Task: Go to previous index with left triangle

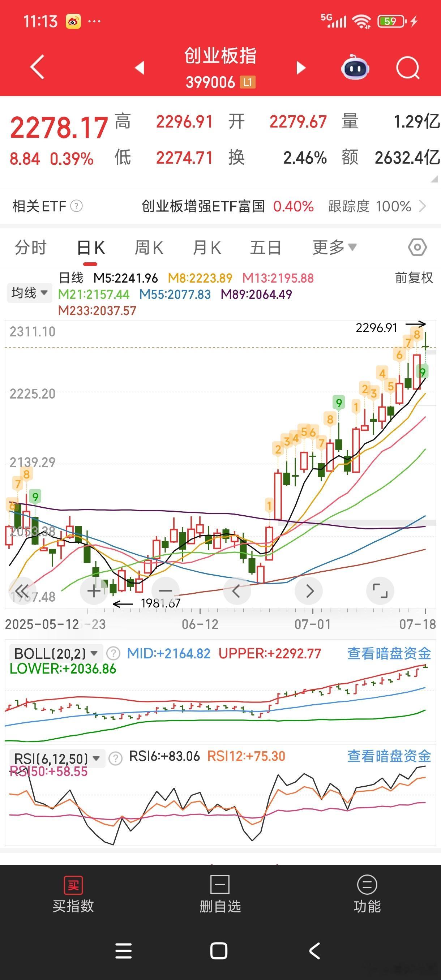Action: 140,67
